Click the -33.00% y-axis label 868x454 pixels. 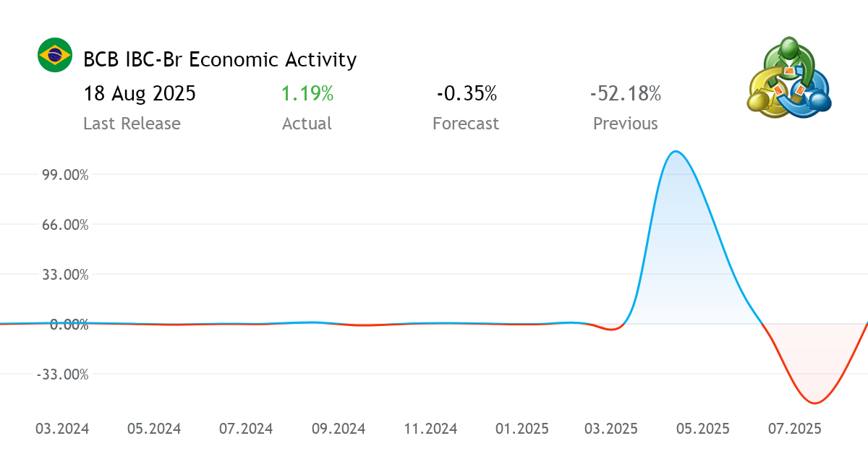[x=62, y=374]
